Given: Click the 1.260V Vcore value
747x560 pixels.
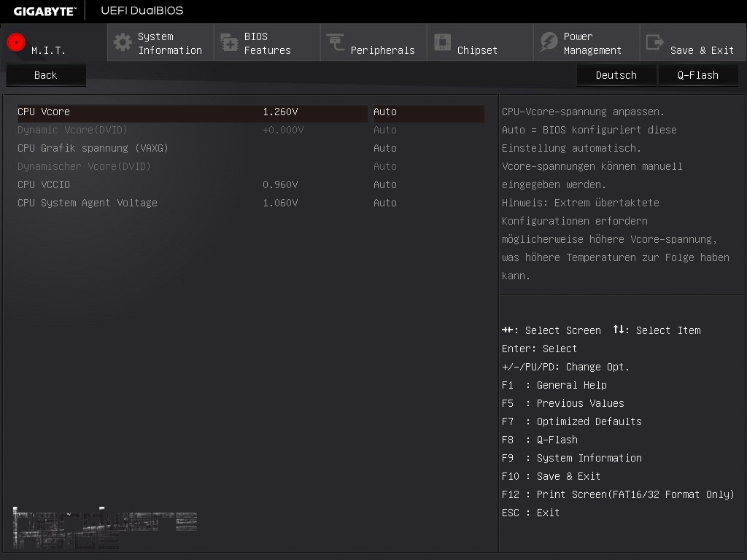Looking at the screenshot, I should pyautogui.click(x=280, y=112).
